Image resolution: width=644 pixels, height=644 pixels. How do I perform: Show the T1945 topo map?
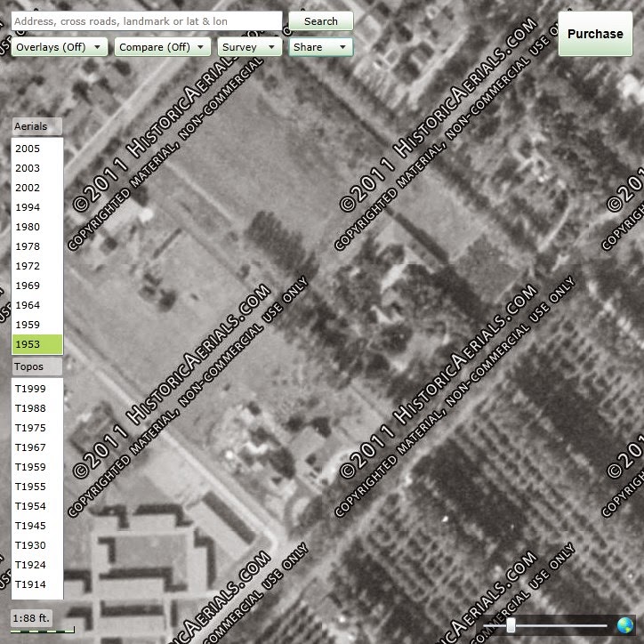click(37, 526)
